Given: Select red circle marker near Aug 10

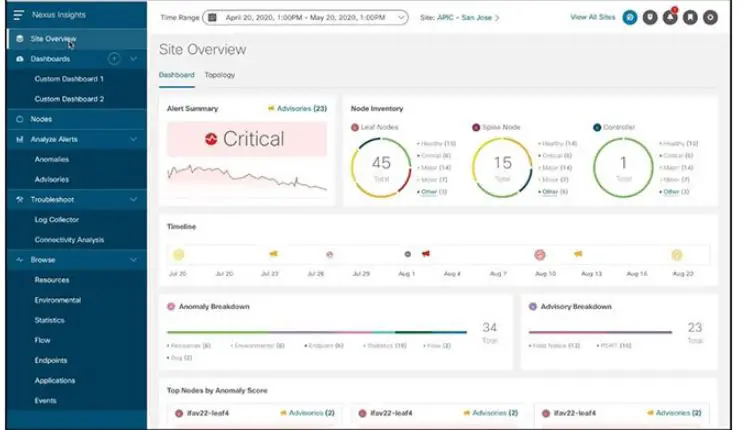Looking at the screenshot, I should [x=540, y=255].
